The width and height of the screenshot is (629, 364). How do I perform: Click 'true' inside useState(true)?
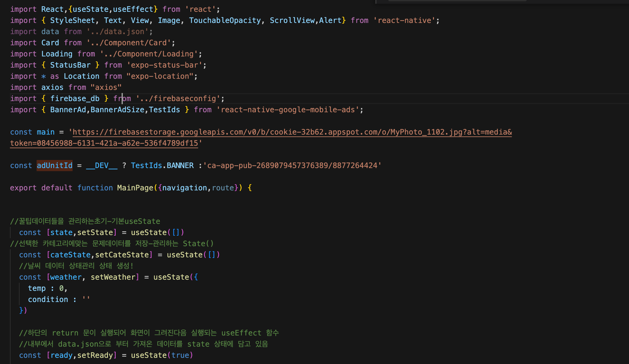click(180, 355)
